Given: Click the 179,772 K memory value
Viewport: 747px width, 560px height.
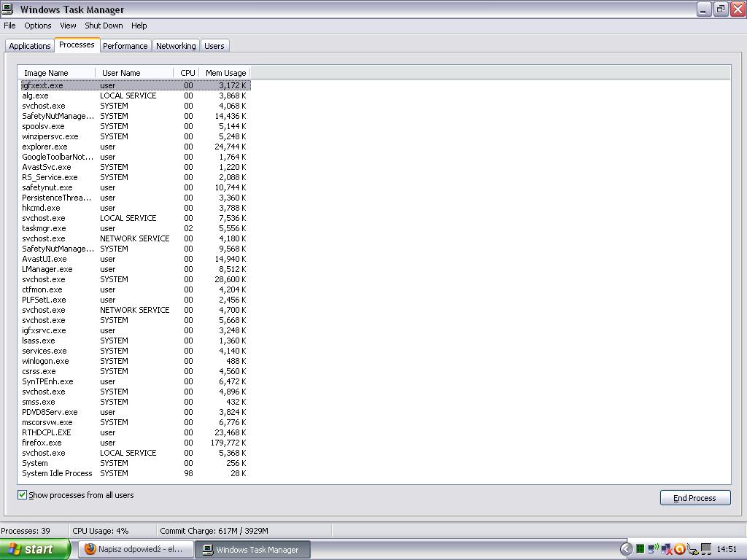Looking at the screenshot, I should [x=228, y=443].
